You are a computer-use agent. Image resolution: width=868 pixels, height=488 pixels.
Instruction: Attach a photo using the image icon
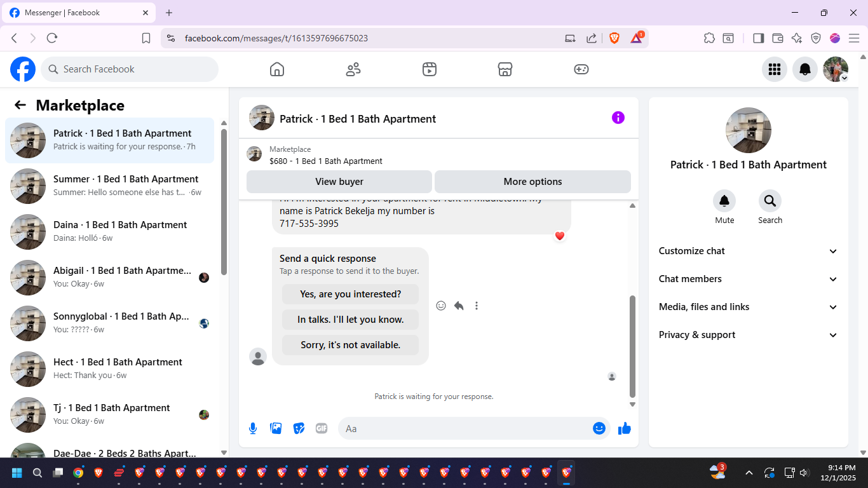pyautogui.click(x=276, y=429)
